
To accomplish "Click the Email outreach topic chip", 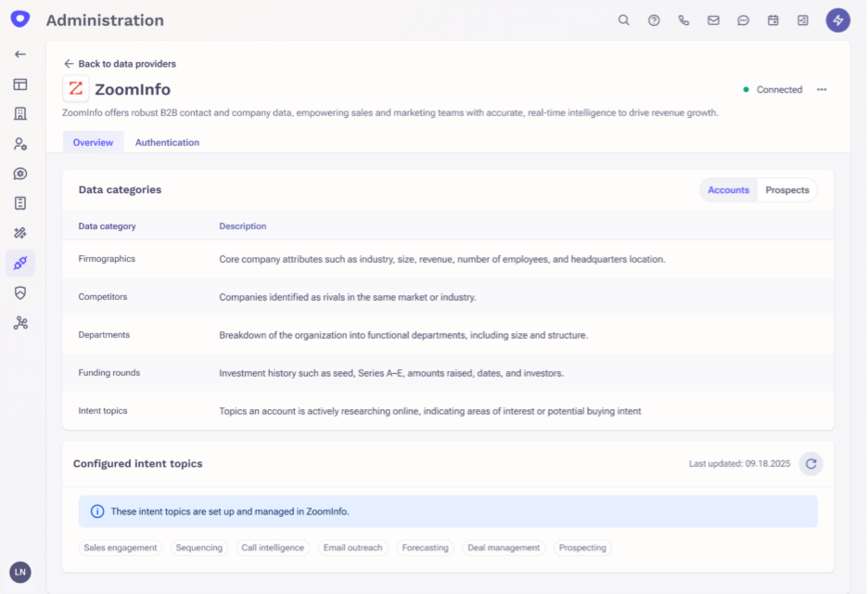I will (x=353, y=548).
